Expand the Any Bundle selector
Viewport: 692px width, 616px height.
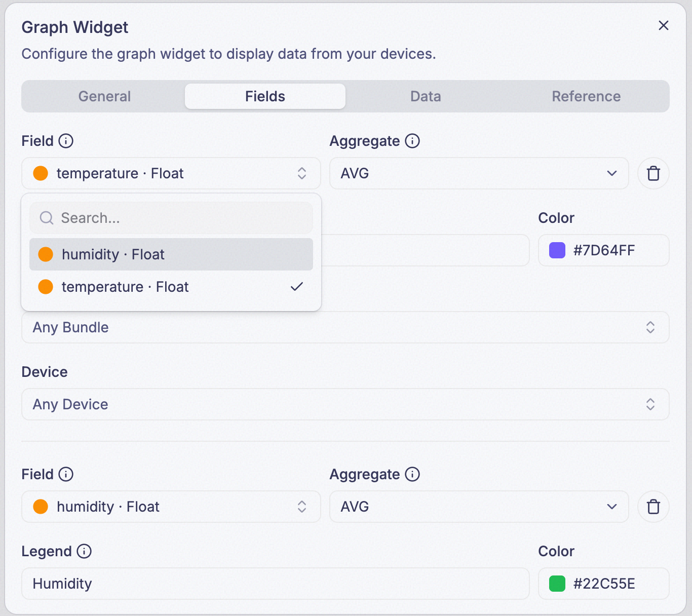click(x=345, y=327)
